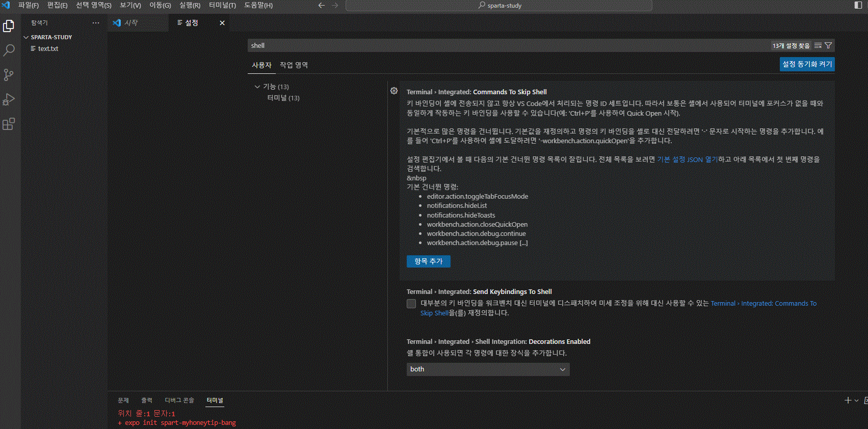Click 'editor.action.toggleTabFocusMode' list entry
This screenshot has width=868, height=429.
coord(478,196)
